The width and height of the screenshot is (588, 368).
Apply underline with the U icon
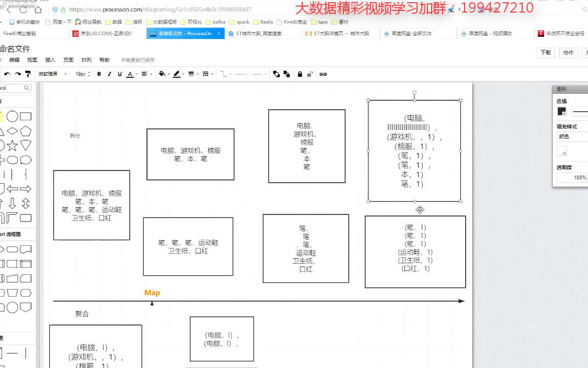click(121, 74)
